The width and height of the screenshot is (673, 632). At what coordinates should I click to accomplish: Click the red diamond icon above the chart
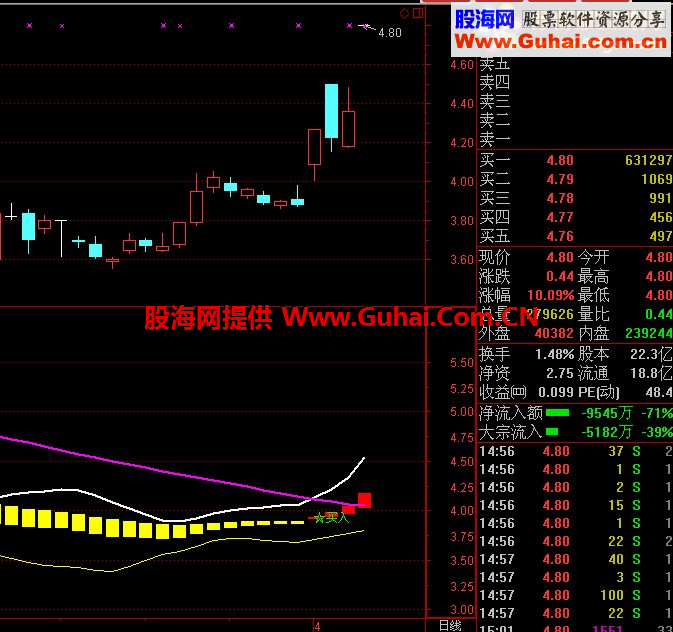[x=404, y=14]
